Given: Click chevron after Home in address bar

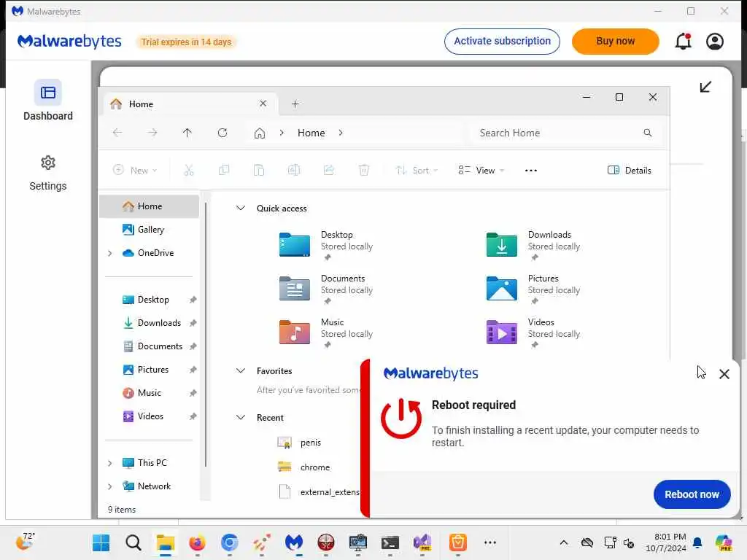Looking at the screenshot, I should pos(340,133).
